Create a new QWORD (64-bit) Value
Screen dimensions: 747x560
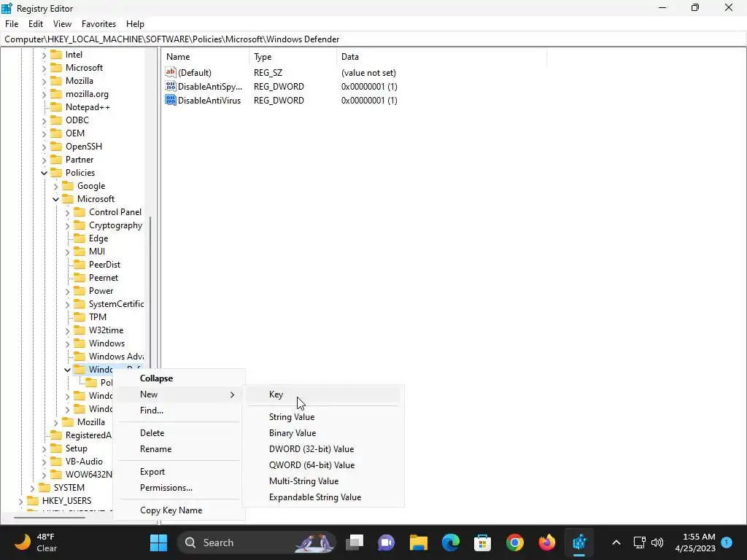pyautogui.click(x=312, y=465)
